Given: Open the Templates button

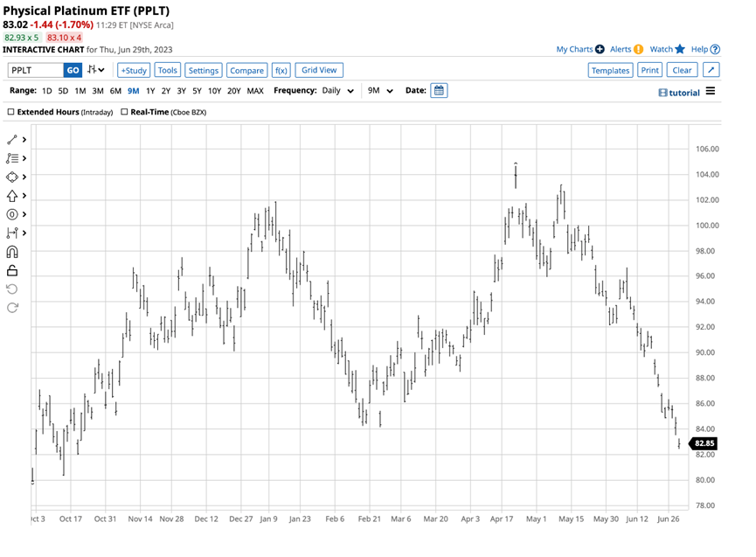Looking at the screenshot, I should (x=610, y=70).
